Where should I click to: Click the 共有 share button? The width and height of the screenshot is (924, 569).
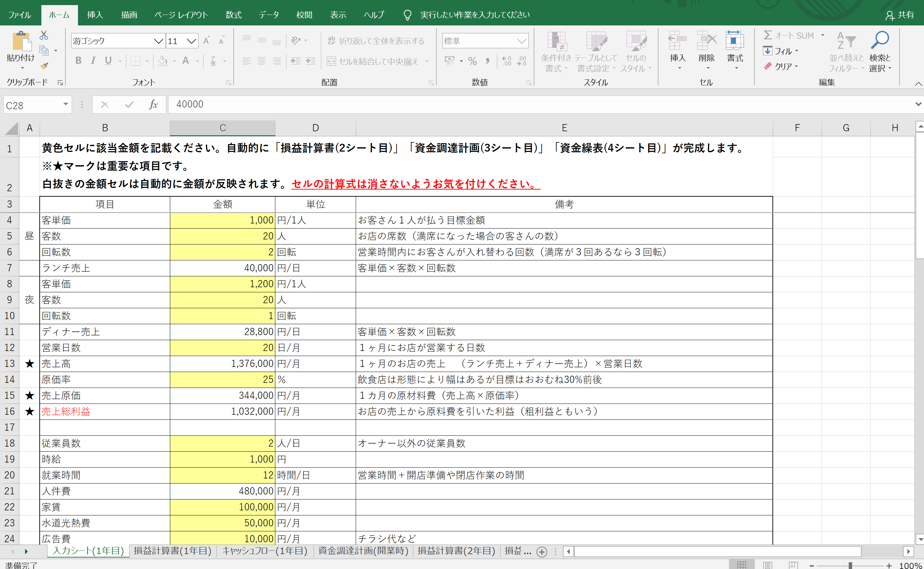(x=900, y=15)
